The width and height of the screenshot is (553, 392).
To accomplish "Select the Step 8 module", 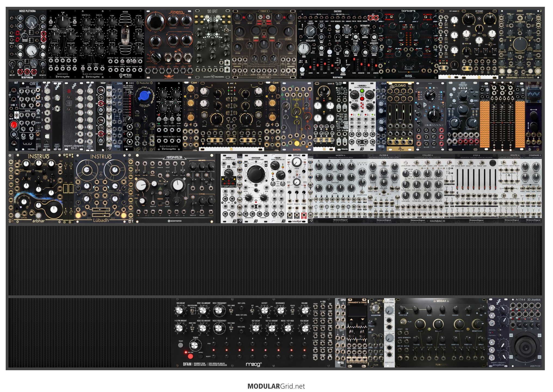I will click(477, 188).
